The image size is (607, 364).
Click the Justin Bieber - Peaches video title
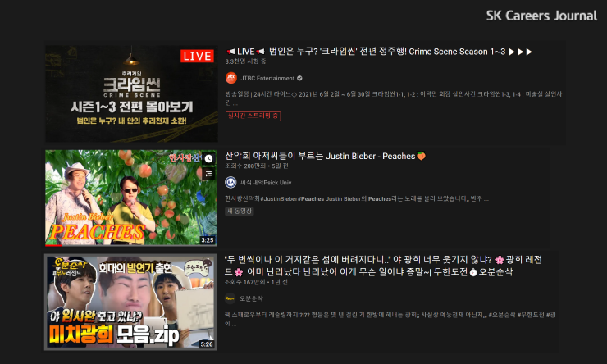pos(325,156)
